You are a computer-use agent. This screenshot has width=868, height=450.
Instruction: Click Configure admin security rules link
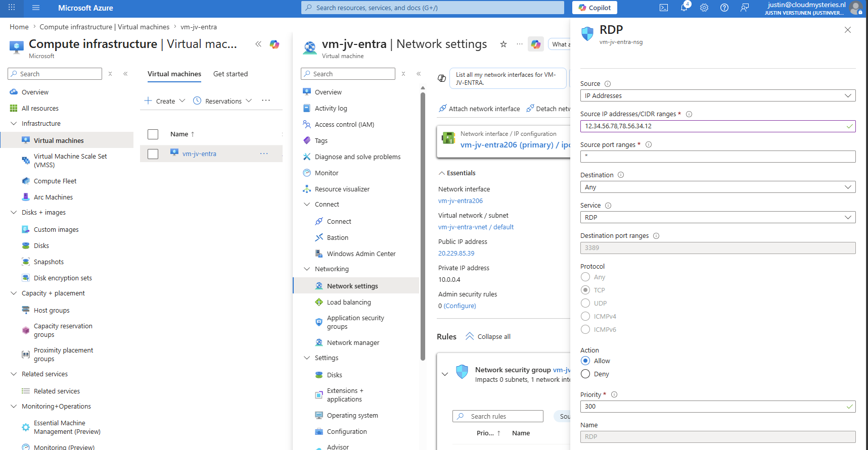click(x=460, y=306)
